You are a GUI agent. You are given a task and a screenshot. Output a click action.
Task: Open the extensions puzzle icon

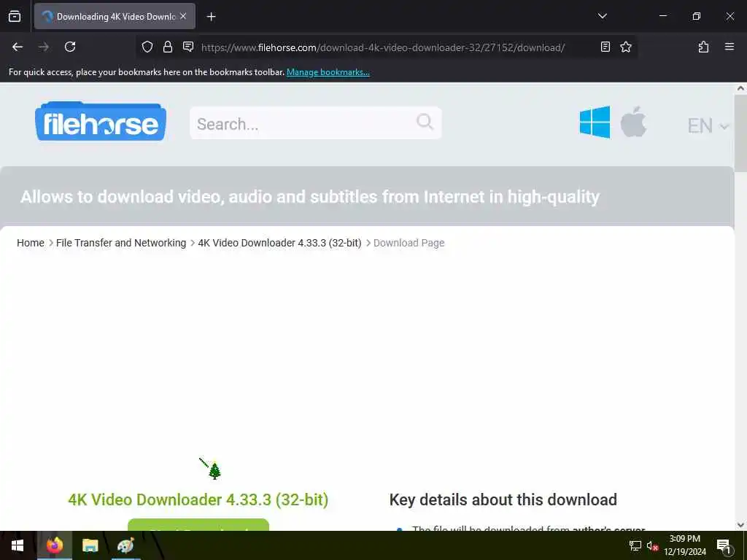(703, 47)
